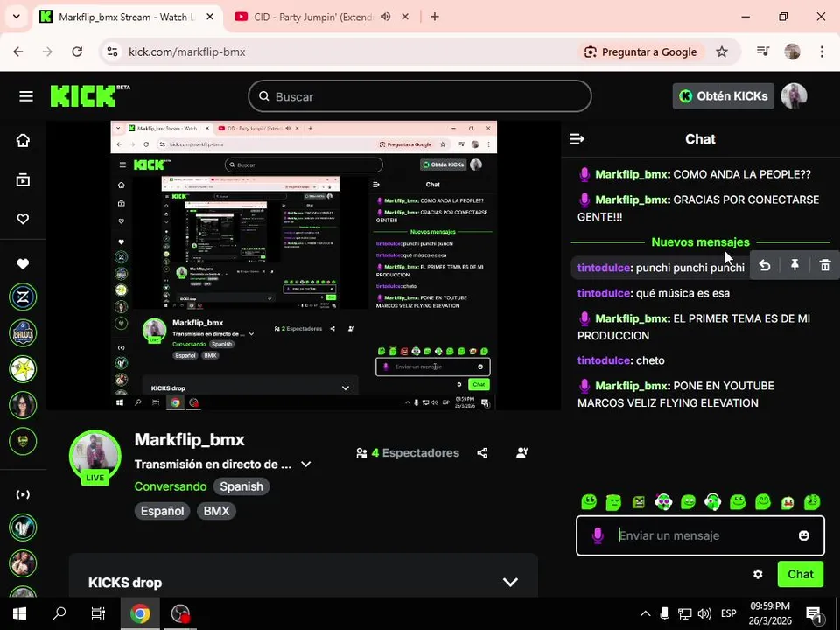Click the green Chat send button
840x630 pixels.
pyautogui.click(x=801, y=574)
